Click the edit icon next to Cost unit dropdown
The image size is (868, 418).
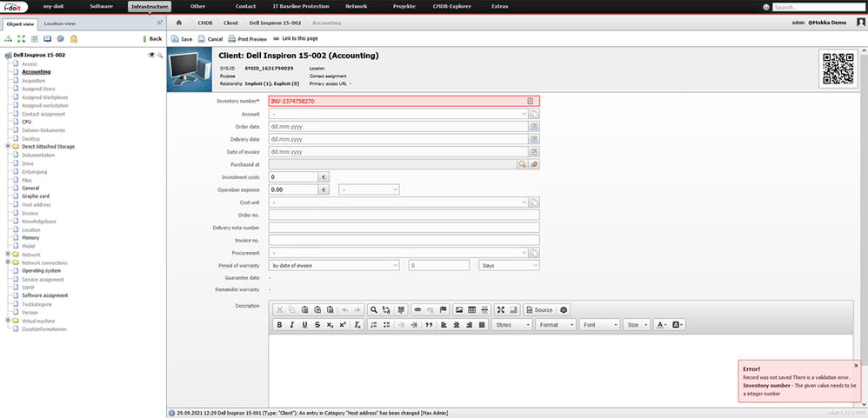pyautogui.click(x=534, y=202)
